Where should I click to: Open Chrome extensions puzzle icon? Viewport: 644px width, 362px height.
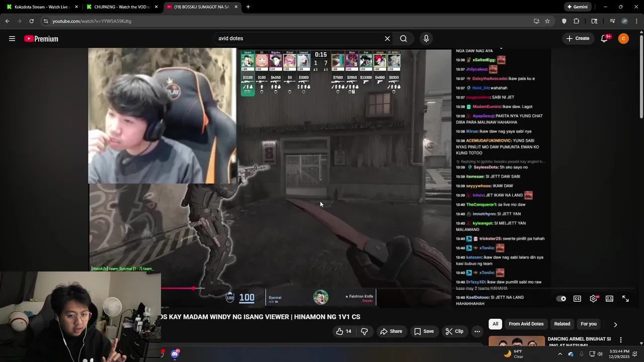pyautogui.click(x=577, y=21)
